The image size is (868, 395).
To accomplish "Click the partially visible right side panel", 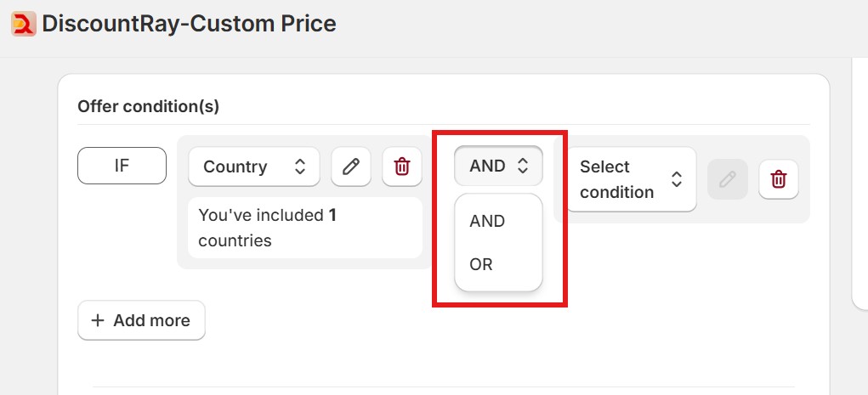I will click(x=859, y=187).
